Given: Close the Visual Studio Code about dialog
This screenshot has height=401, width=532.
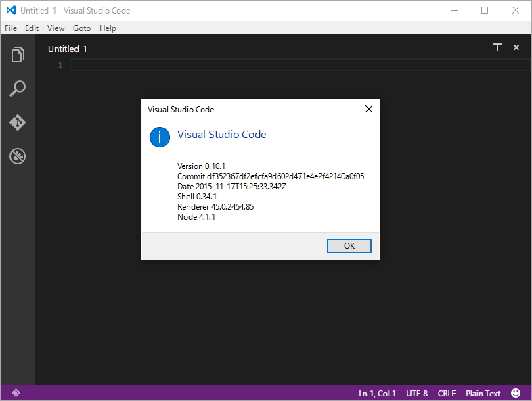Looking at the screenshot, I should (x=369, y=109).
